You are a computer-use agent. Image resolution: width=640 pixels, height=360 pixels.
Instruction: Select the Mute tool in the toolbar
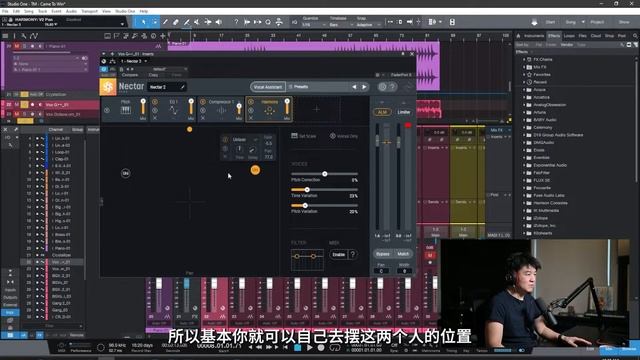pyautogui.click(x=197, y=22)
